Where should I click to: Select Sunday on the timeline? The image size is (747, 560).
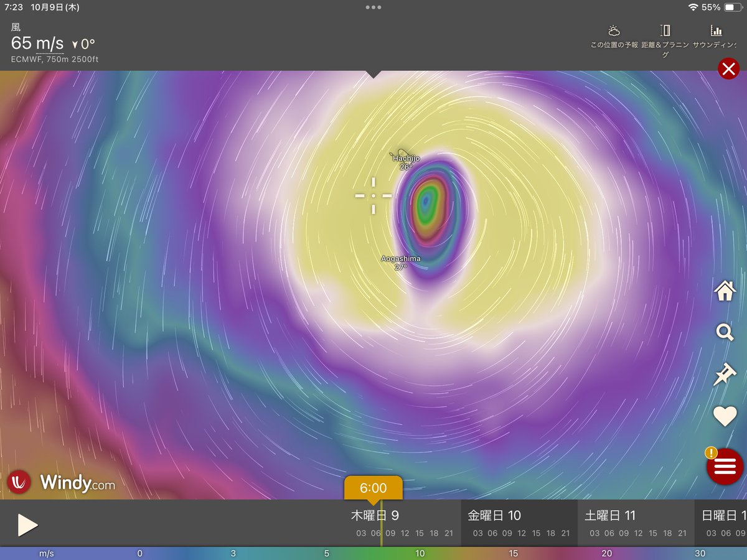[x=724, y=515]
